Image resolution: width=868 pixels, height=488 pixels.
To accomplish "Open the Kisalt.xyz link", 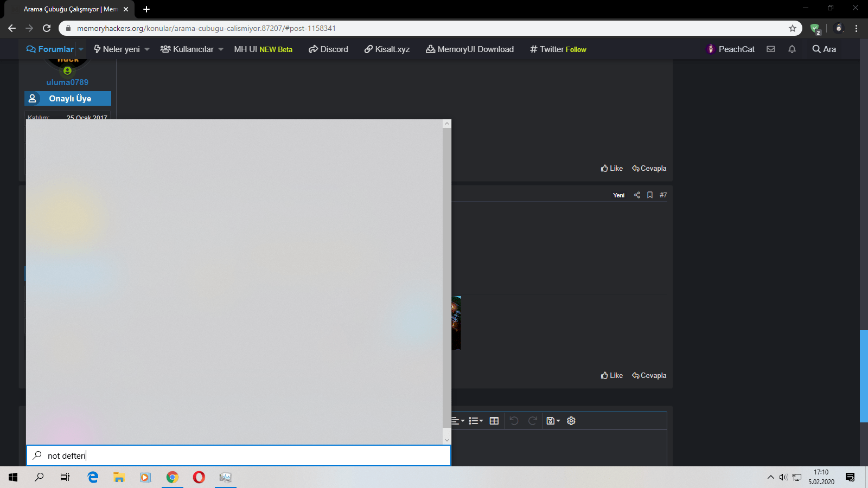I will 387,49.
